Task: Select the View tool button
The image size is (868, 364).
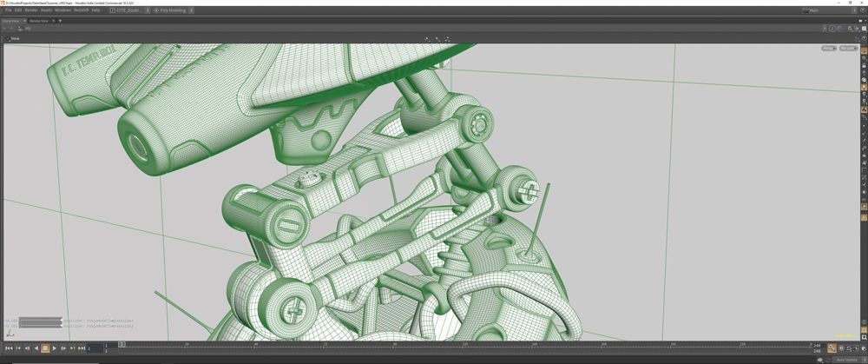Action: [12, 39]
